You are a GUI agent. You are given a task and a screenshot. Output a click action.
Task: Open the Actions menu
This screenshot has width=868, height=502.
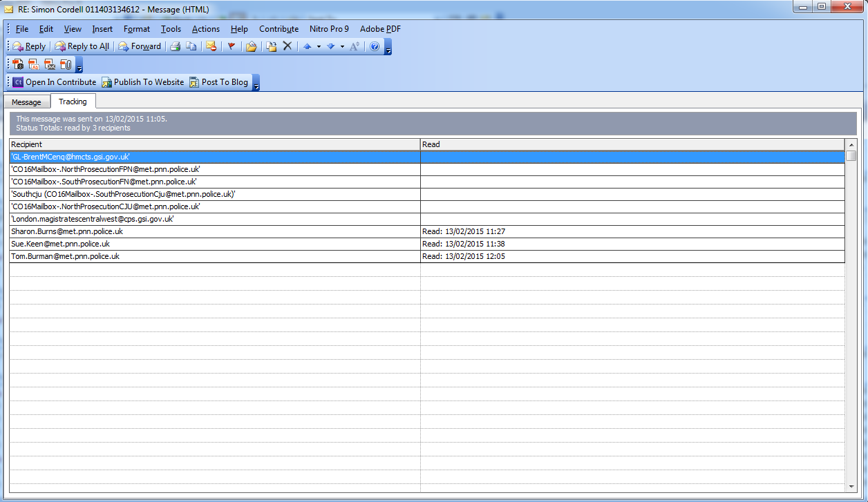[205, 29]
